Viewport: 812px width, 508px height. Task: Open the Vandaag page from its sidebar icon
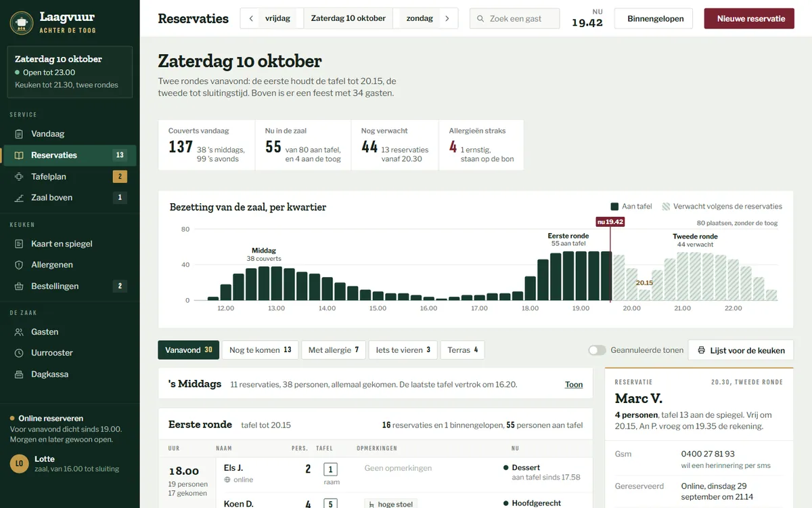[19, 134]
